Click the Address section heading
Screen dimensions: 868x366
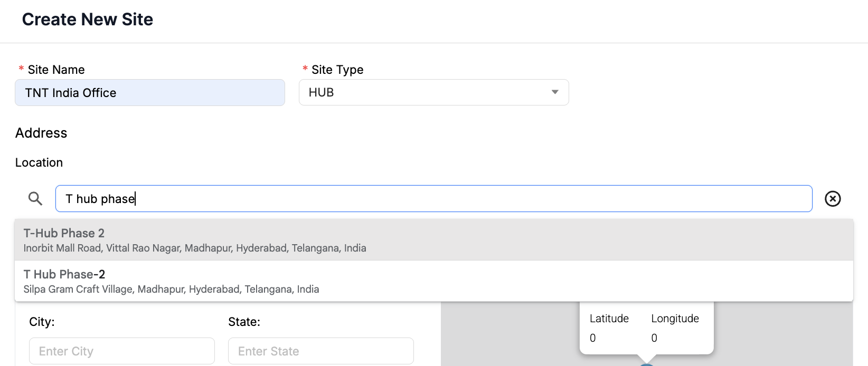(41, 133)
